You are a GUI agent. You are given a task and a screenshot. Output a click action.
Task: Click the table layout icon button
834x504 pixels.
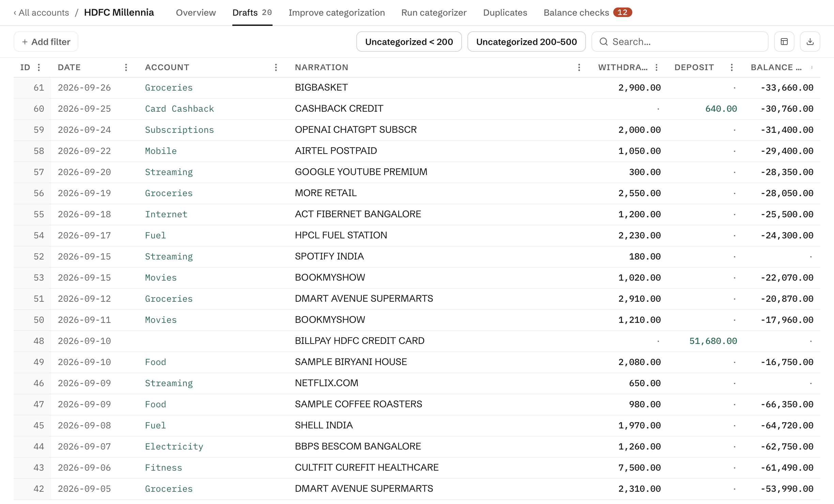coord(784,42)
